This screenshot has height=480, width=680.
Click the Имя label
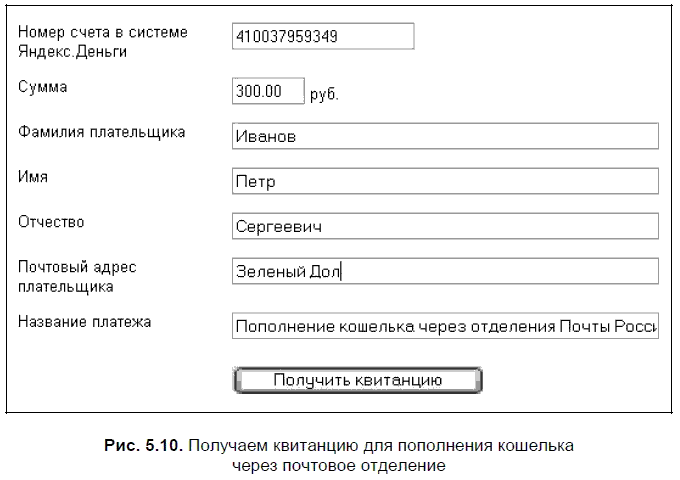coord(34,177)
